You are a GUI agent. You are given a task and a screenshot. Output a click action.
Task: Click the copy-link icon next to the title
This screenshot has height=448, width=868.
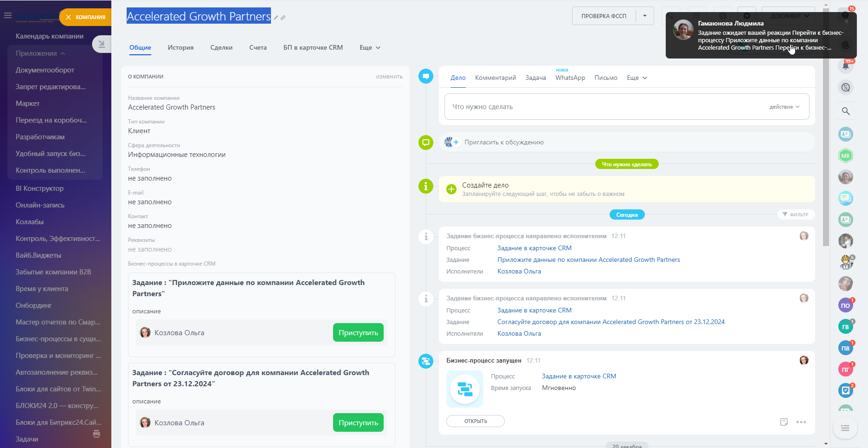pyautogui.click(x=283, y=18)
